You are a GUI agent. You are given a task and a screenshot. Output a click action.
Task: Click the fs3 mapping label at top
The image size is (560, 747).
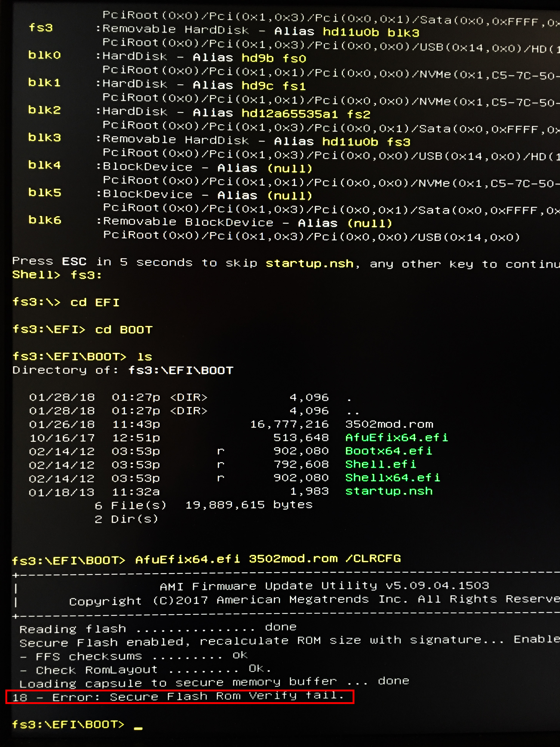[41, 28]
